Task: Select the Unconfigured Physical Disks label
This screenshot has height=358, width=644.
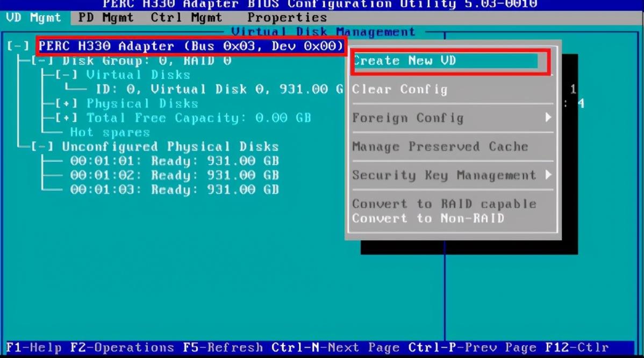Action: point(170,147)
